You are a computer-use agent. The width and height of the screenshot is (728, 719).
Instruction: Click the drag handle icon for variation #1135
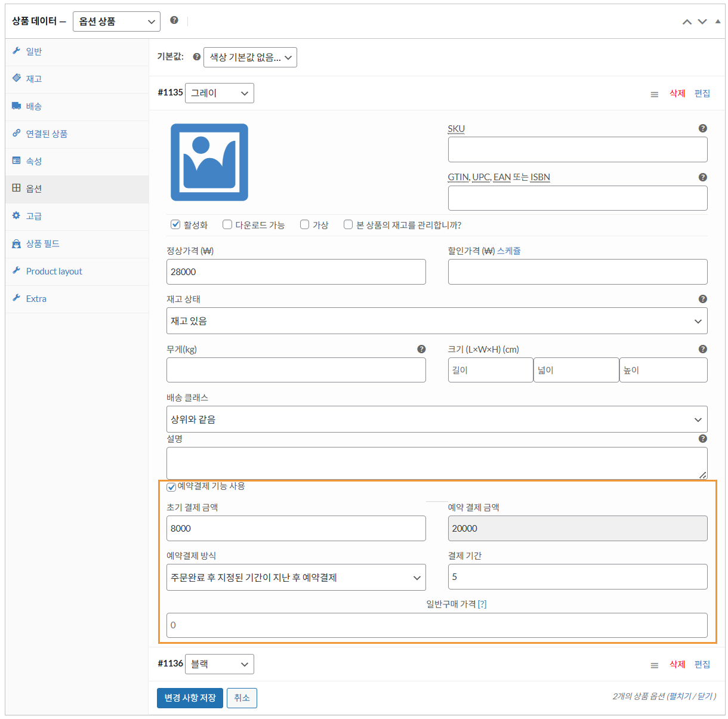pyautogui.click(x=654, y=94)
